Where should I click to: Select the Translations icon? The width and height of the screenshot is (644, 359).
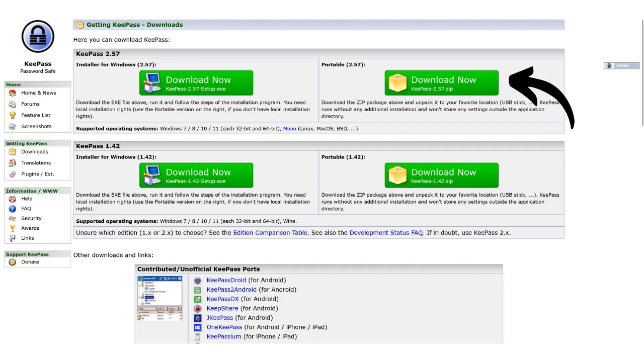tap(12, 162)
